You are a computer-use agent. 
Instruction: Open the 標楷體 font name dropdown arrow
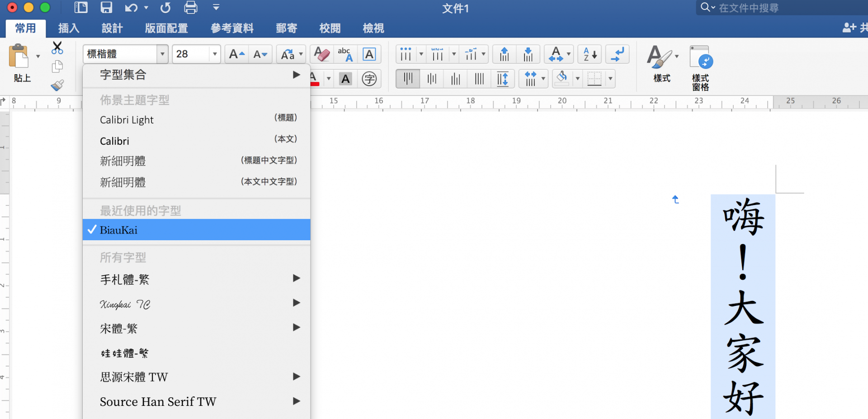click(162, 54)
